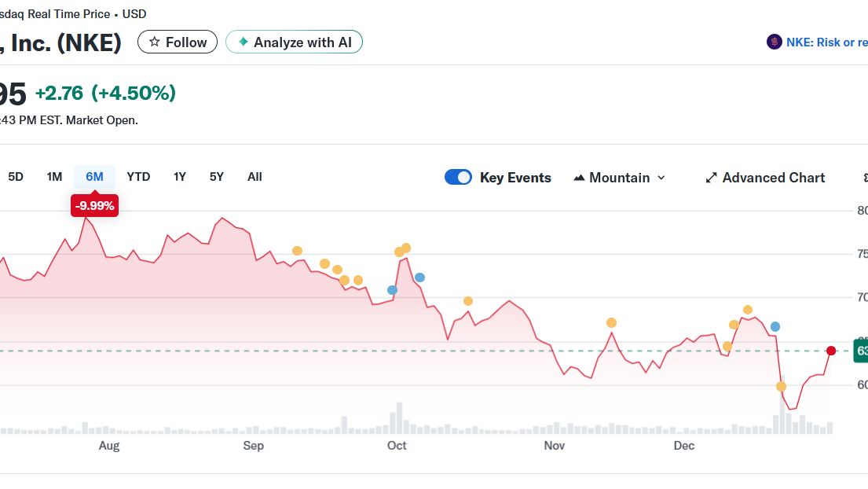Click the chevron arrow right of Mountain
Screen dimensions: 868x489
pos(661,178)
